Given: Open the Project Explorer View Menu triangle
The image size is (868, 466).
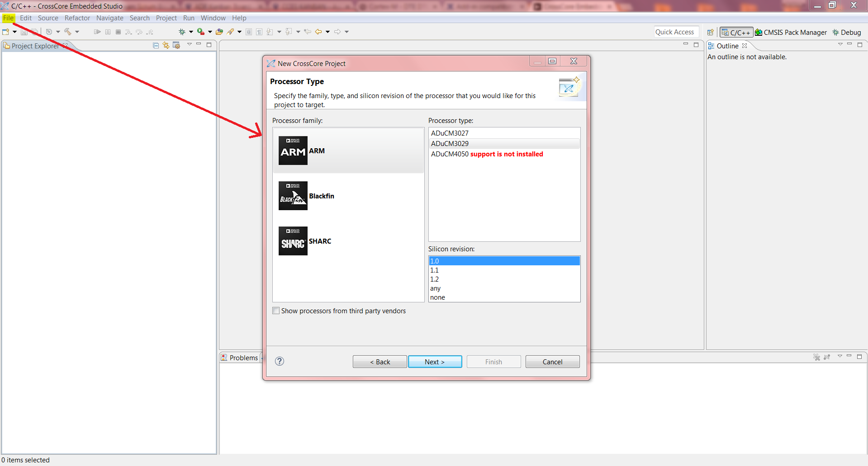Looking at the screenshot, I should click(x=190, y=44).
